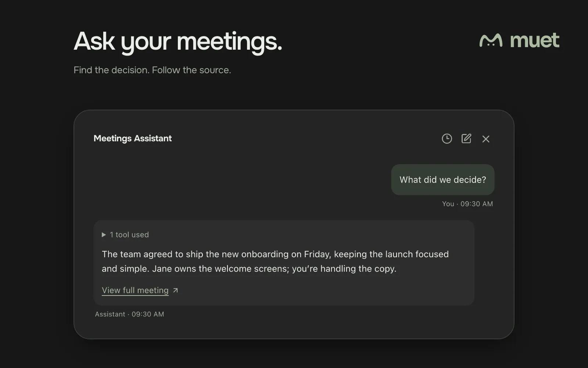This screenshot has width=588, height=368.
Task: Click the muet logo mark icon
Action: [491, 40]
